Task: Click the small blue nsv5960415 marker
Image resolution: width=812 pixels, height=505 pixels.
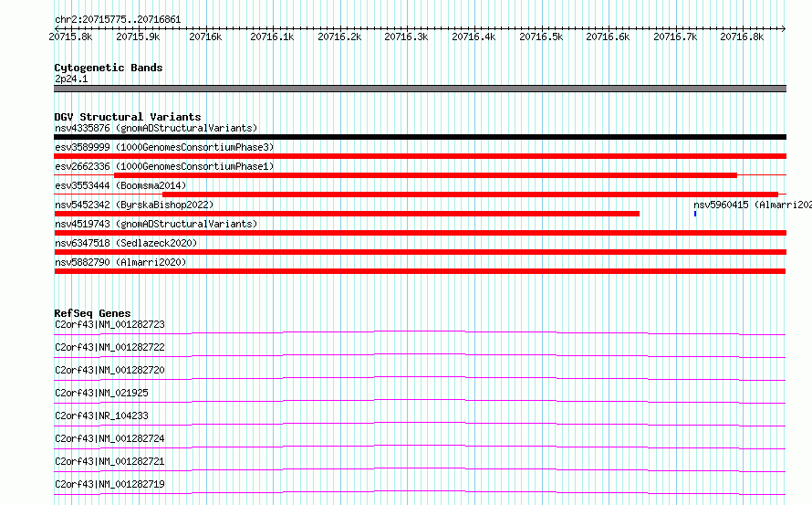Action: coord(695,214)
